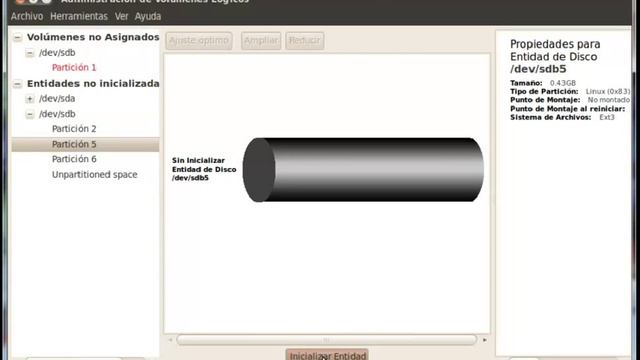
Task: Select Partición 5 in the tree
Action: [x=85, y=144]
